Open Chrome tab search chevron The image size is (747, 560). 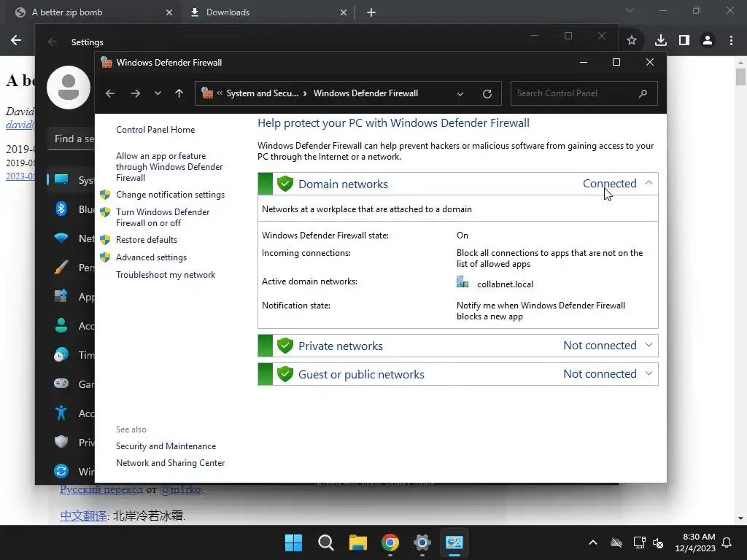630,10
